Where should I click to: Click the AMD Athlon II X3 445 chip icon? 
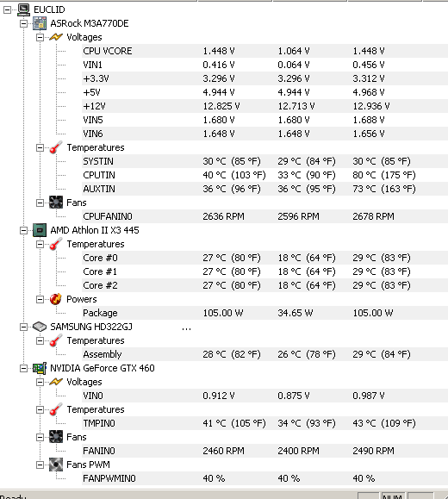pos(40,230)
